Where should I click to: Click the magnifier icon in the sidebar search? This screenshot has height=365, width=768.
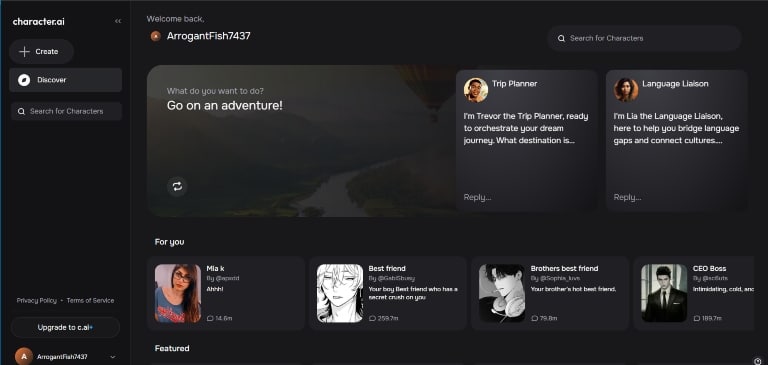pos(21,111)
